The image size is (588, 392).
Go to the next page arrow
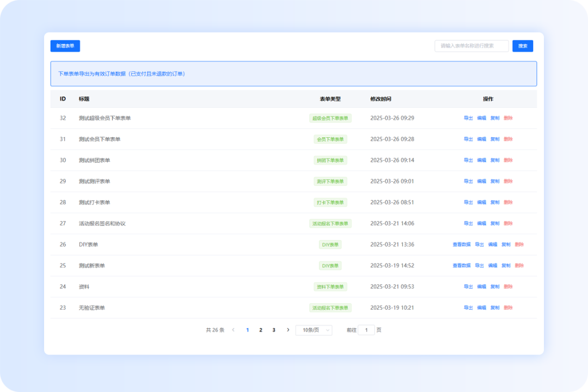pyautogui.click(x=288, y=330)
